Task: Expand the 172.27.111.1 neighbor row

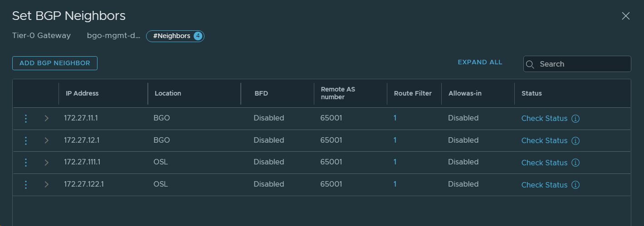Action: pyautogui.click(x=46, y=163)
